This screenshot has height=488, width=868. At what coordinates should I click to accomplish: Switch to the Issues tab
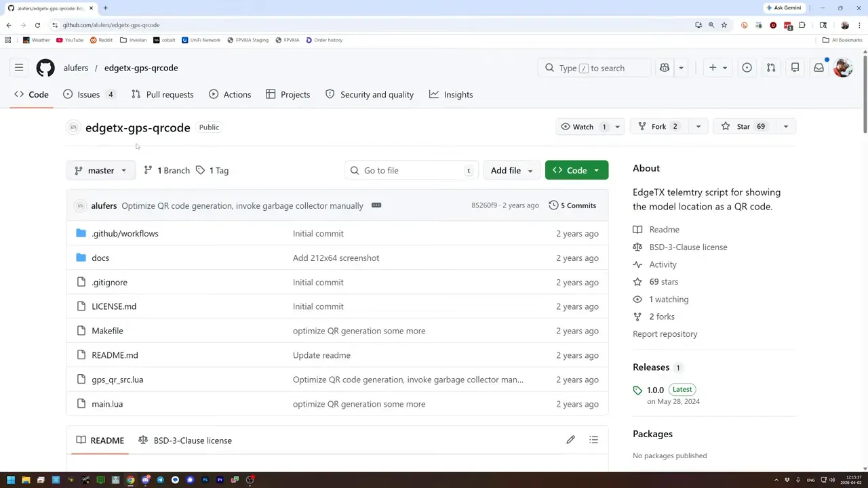[x=88, y=94]
